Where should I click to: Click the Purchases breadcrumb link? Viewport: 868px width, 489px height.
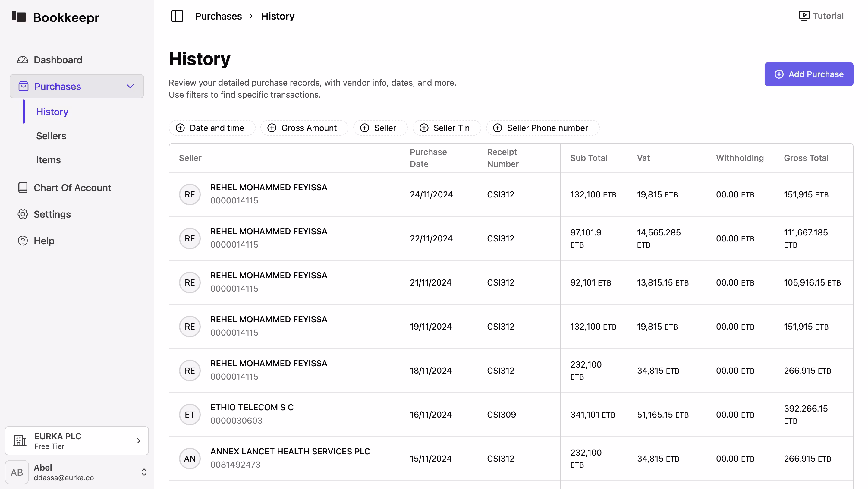[x=218, y=16]
